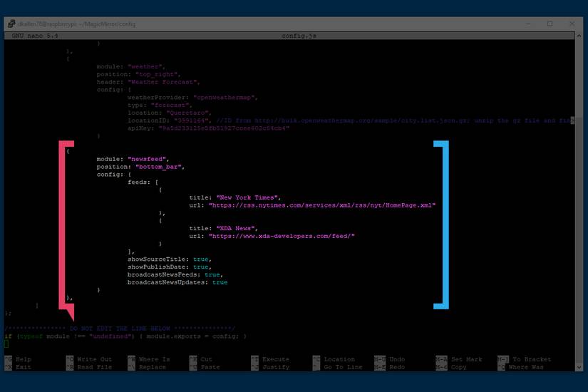Click the type: "forecast" line

(x=160, y=105)
